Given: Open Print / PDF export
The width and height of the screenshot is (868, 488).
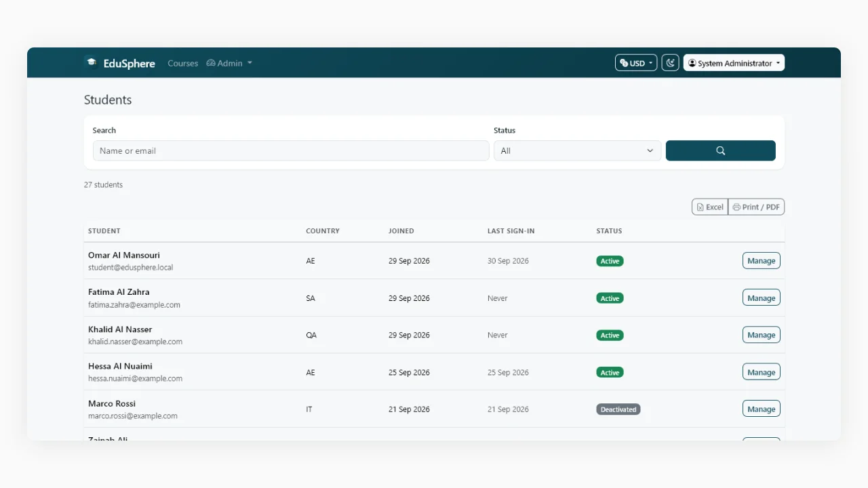Looking at the screenshot, I should point(756,207).
